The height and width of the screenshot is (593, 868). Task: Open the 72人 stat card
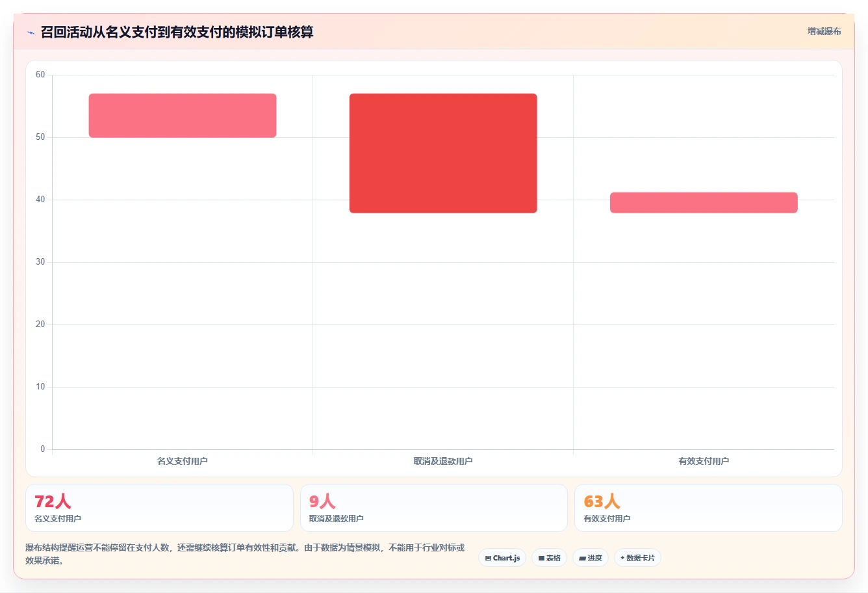tap(159, 508)
